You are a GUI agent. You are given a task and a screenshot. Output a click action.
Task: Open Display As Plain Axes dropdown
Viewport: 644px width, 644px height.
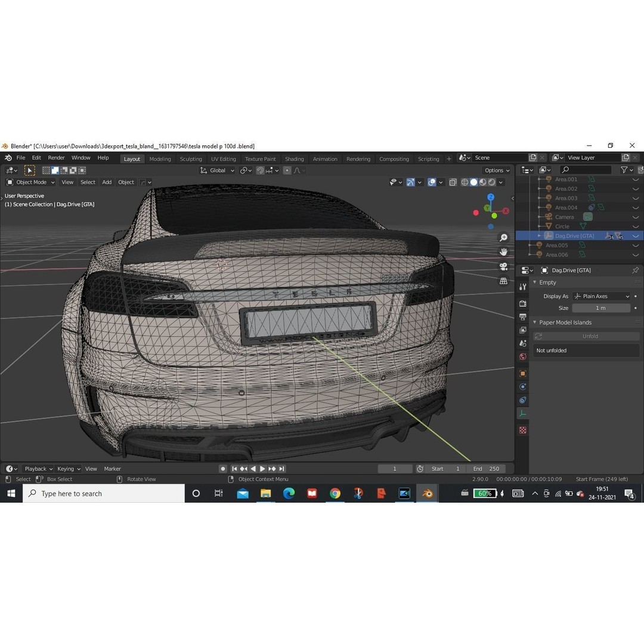[x=601, y=296]
